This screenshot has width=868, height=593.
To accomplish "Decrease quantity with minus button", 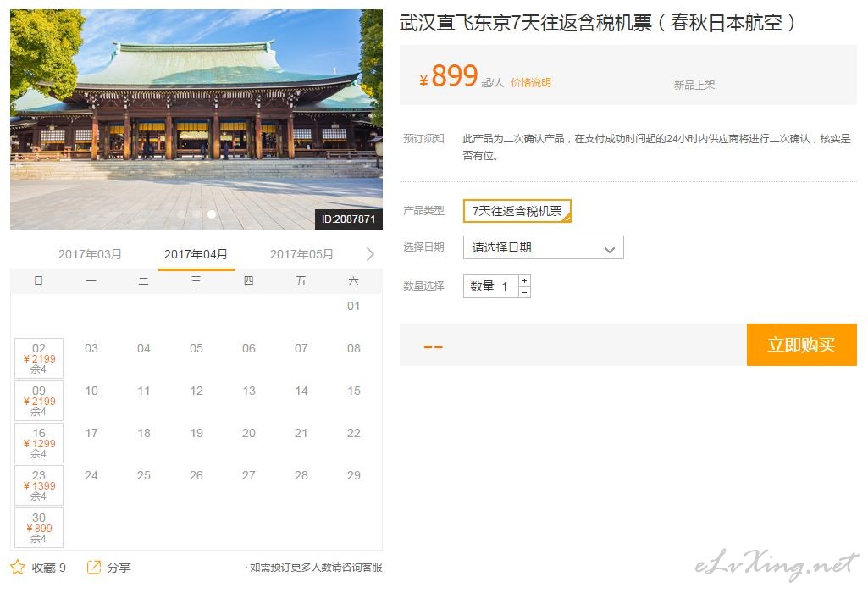I will [x=524, y=292].
